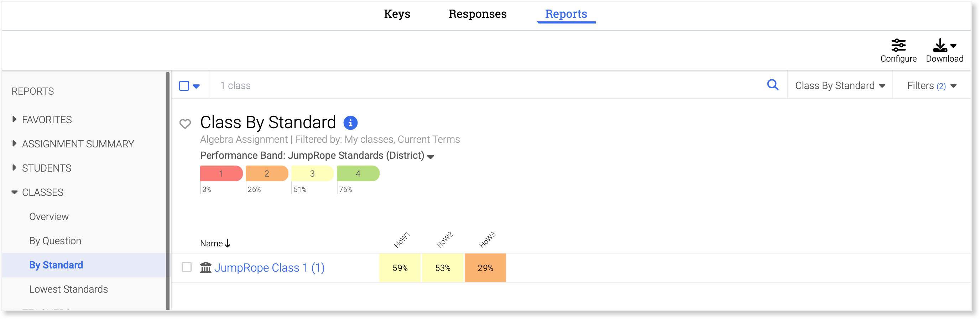Image resolution: width=980 pixels, height=319 pixels.
Task: Click the Download icon
Action: [x=940, y=45]
